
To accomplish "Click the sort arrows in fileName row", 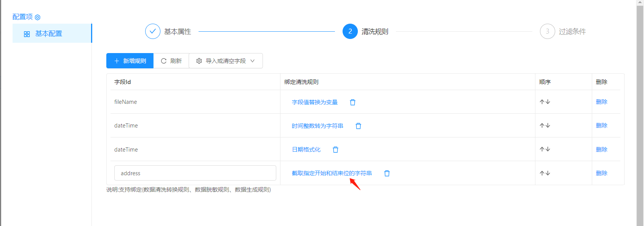I will (x=545, y=102).
